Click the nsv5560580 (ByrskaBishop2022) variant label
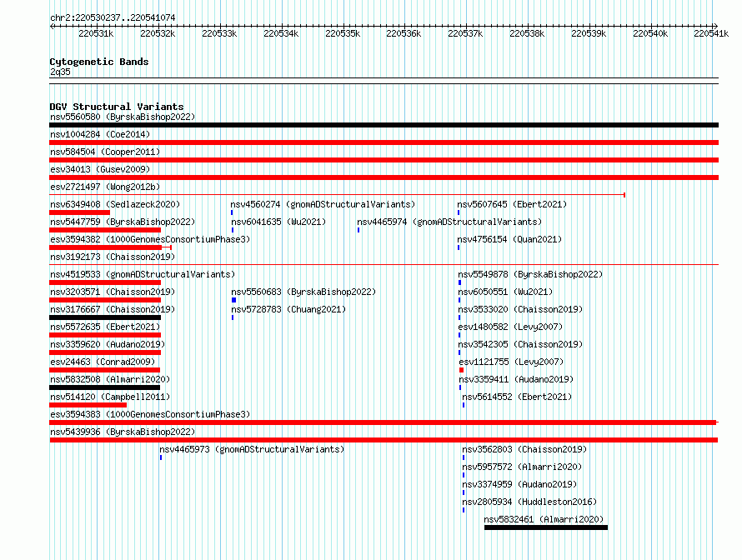 point(123,117)
